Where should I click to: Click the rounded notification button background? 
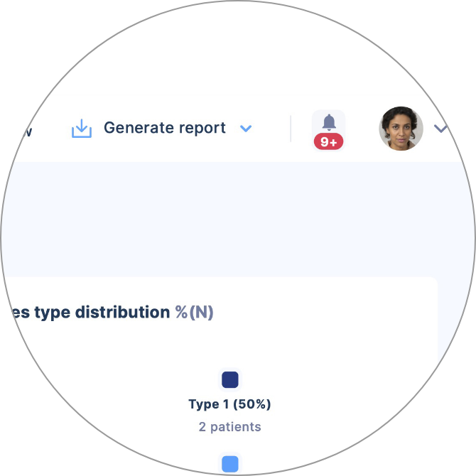tap(328, 130)
